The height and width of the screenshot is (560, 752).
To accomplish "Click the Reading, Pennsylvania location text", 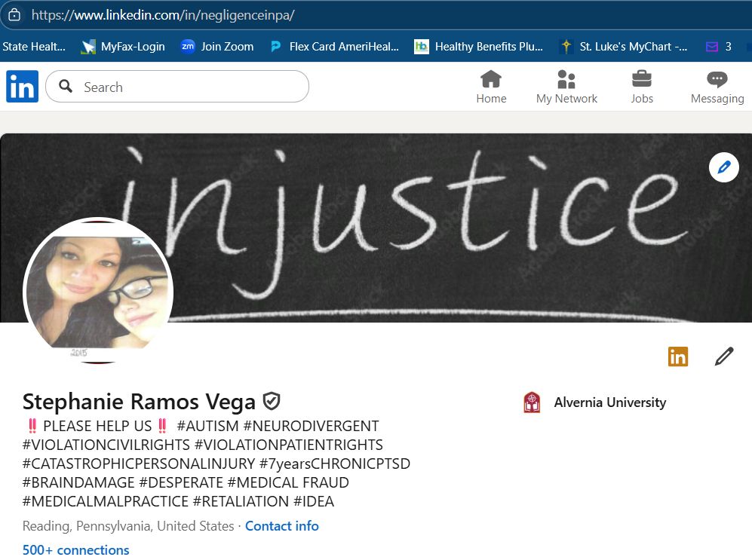I will point(128,526).
